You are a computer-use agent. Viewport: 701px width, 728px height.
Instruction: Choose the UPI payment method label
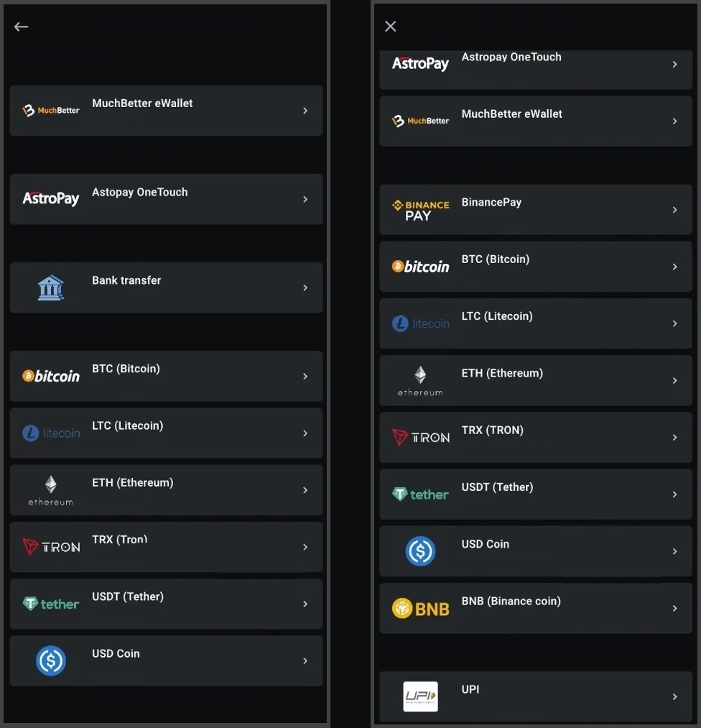(x=470, y=689)
